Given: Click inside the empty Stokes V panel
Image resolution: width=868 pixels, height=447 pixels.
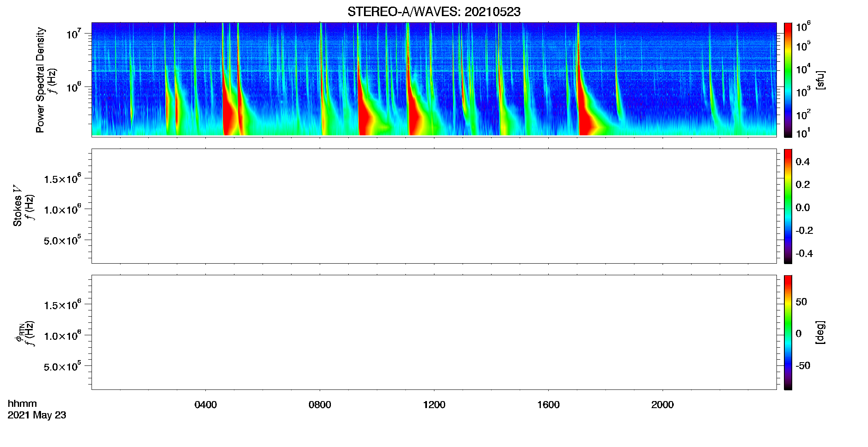Looking at the screenshot, I should pyautogui.click(x=434, y=206).
